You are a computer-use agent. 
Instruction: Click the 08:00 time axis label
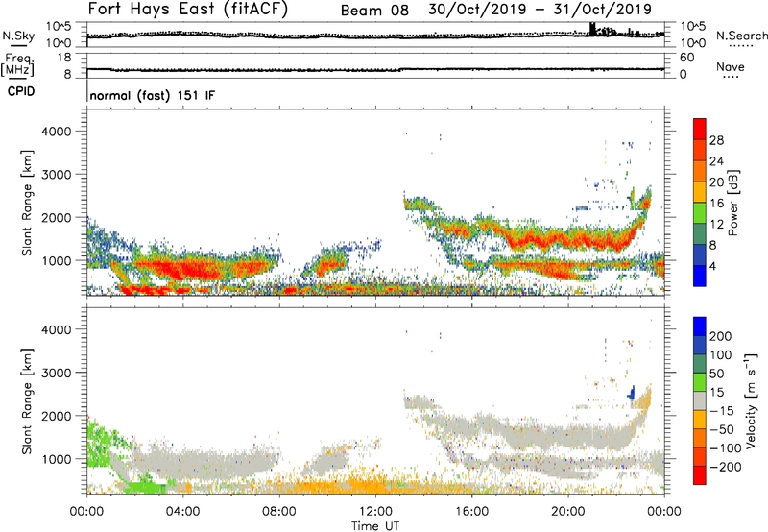pos(278,512)
